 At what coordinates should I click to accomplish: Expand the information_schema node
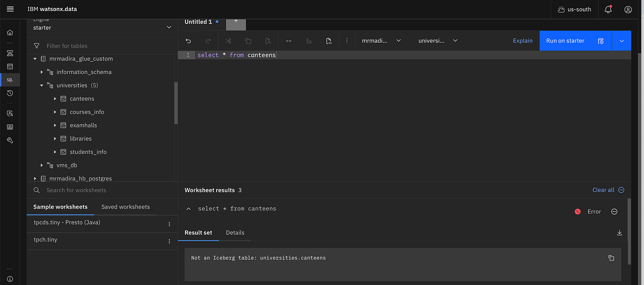tap(42, 72)
